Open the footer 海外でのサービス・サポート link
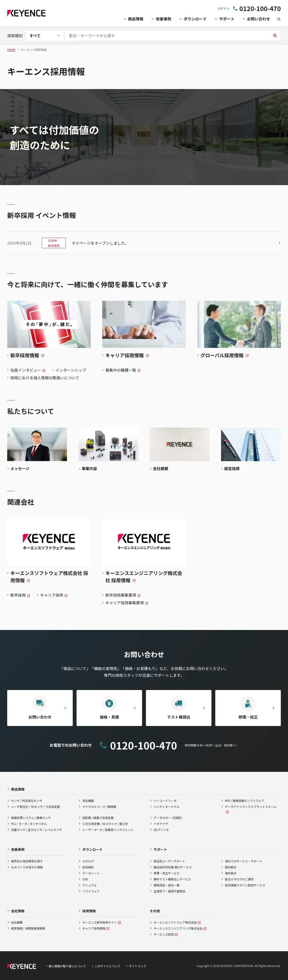The height and width of the screenshot is (980, 288). point(244,861)
